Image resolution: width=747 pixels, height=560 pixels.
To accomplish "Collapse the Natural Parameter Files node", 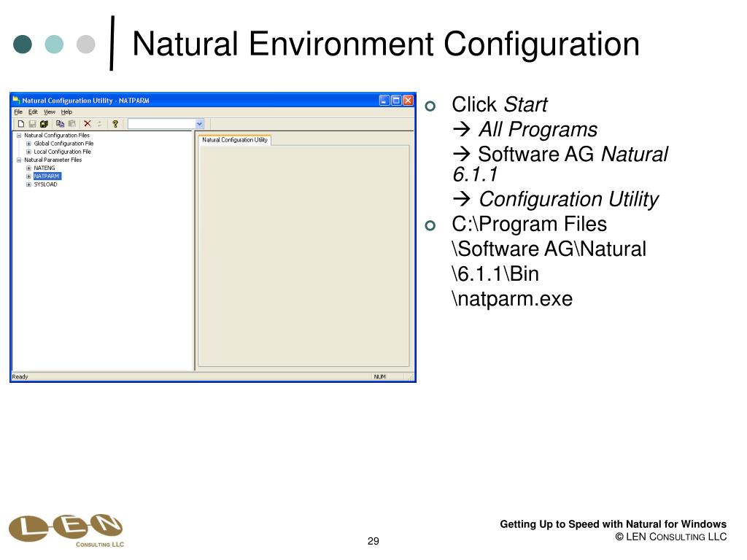I will (19, 160).
